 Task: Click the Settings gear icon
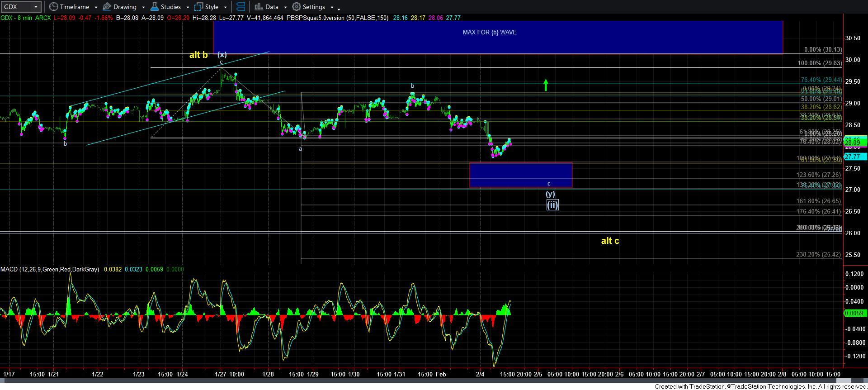297,7
